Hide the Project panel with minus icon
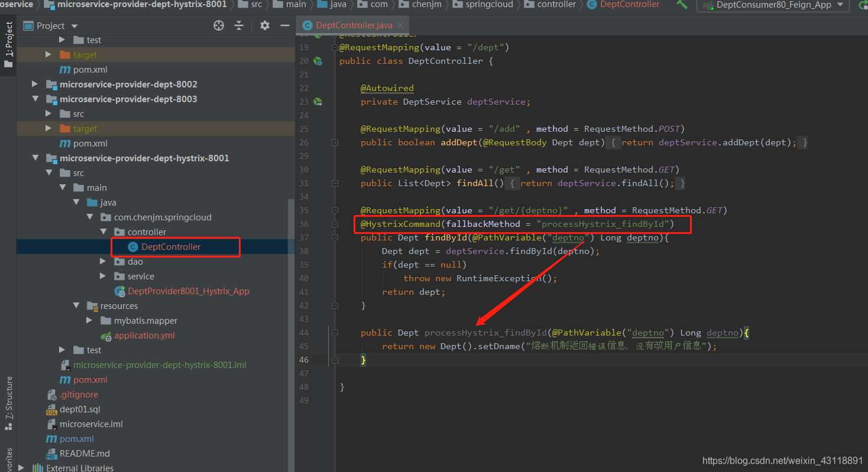 point(285,25)
